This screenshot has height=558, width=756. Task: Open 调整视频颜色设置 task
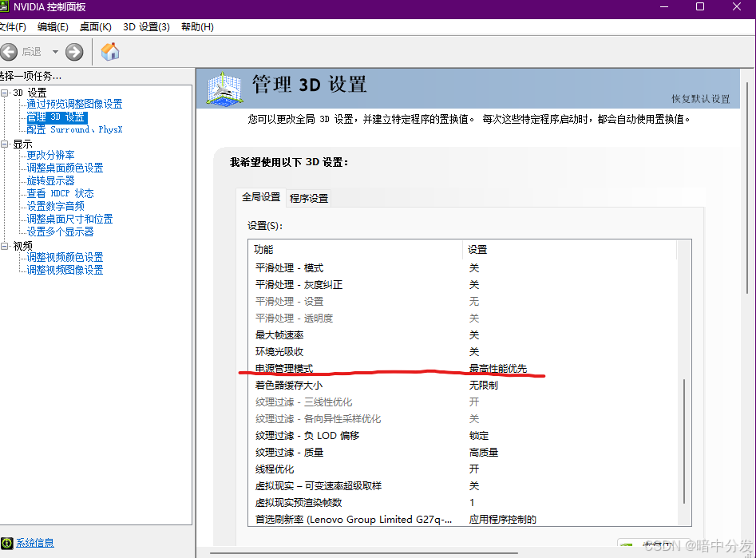click(65, 258)
